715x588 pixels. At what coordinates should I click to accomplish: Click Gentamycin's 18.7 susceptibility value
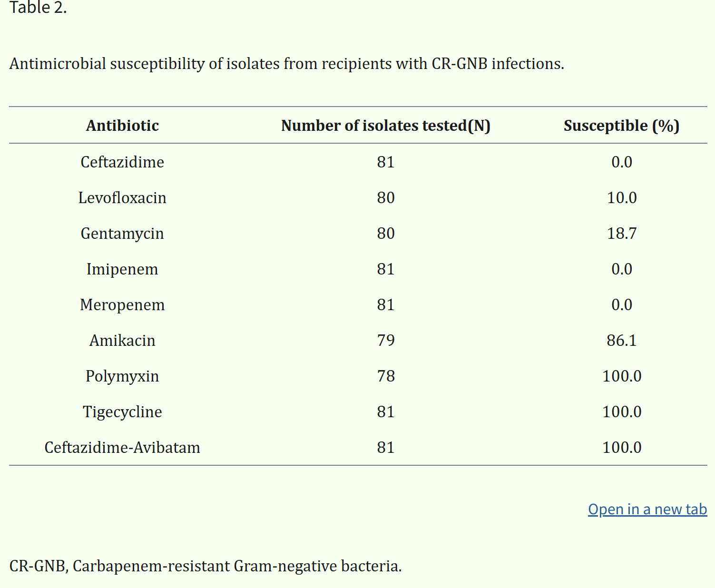[621, 234]
